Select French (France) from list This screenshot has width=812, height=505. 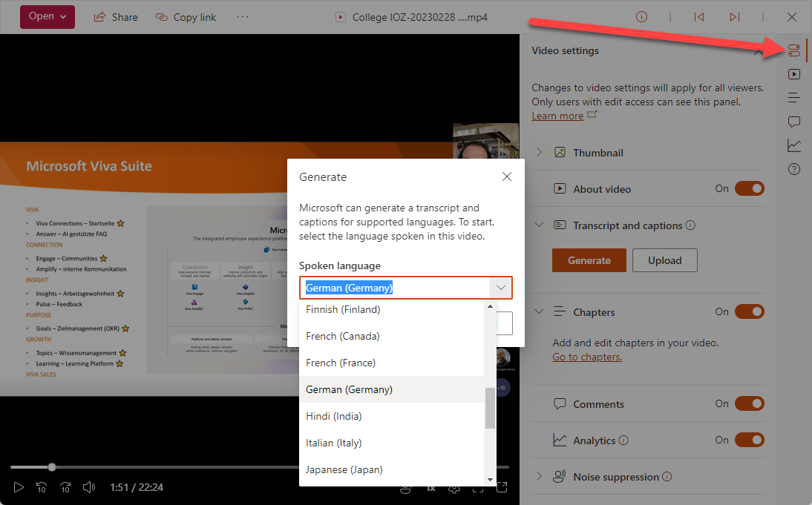coord(391,363)
